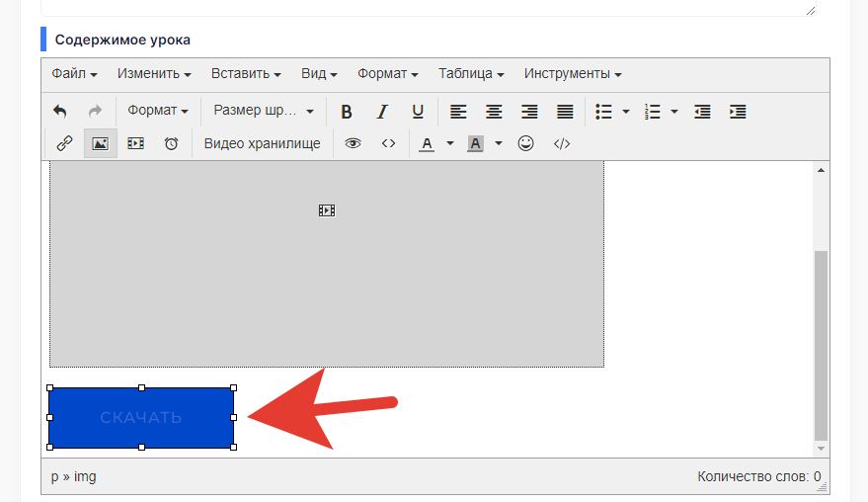This screenshot has height=502, width=868.
Task: Decrease the paragraph indent
Action: click(x=702, y=112)
